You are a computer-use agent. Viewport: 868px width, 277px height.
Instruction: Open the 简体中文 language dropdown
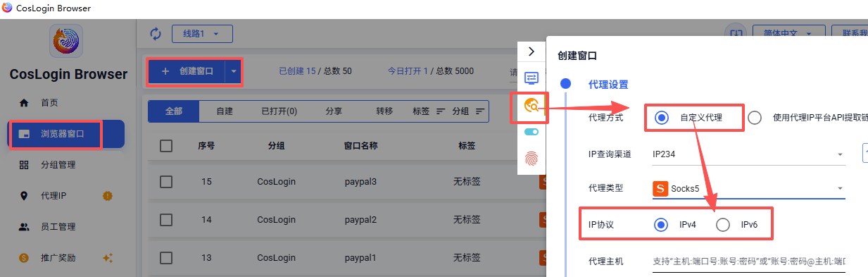[788, 33]
